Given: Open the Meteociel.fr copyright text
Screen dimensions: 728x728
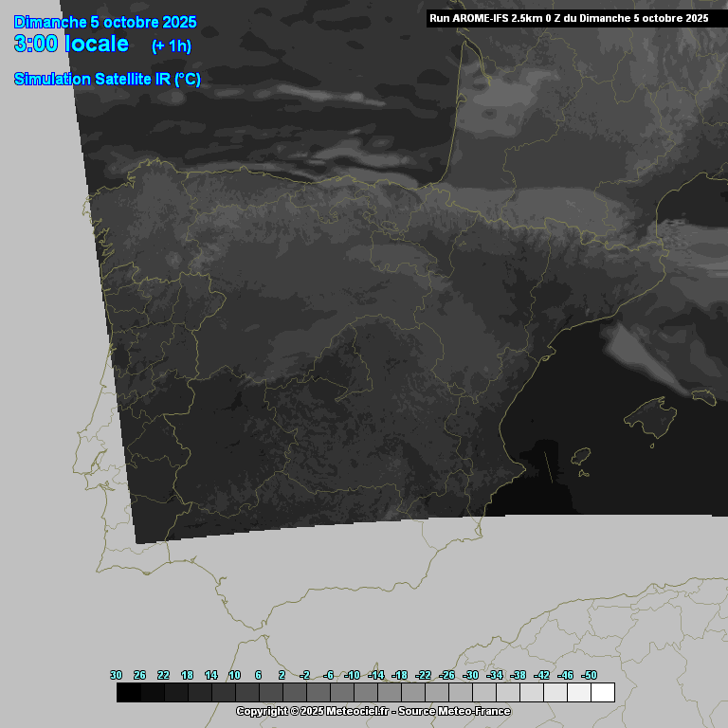Looking at the screenshot, I should coord(313,711).
